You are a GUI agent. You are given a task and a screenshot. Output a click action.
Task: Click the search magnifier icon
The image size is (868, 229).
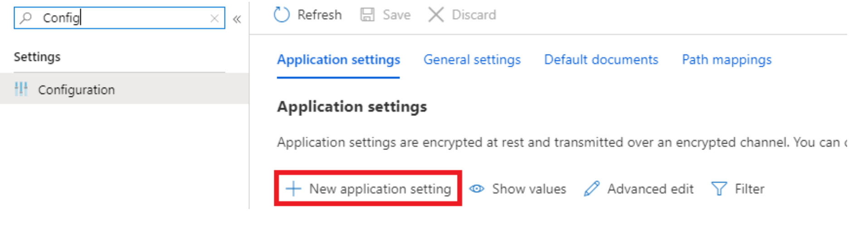[x=26, y=18]
